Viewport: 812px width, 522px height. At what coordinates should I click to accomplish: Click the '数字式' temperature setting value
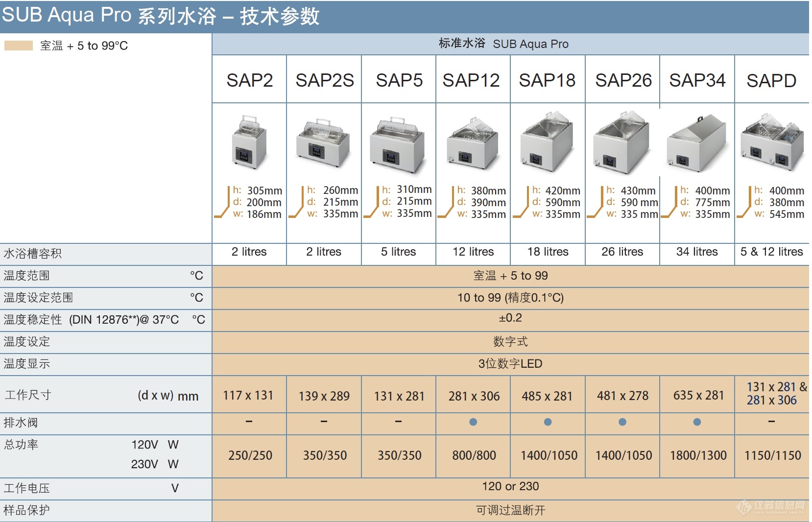click(x=510, y=342)
